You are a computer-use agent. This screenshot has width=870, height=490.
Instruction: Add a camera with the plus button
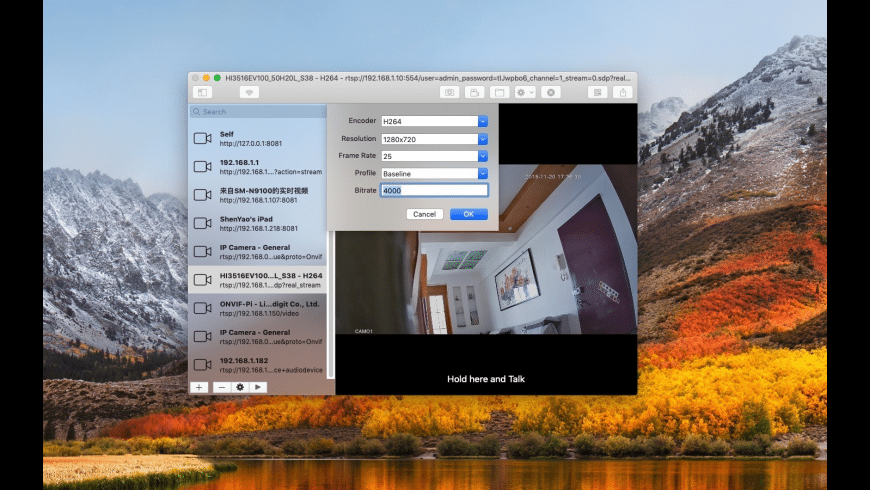[199, 387]
